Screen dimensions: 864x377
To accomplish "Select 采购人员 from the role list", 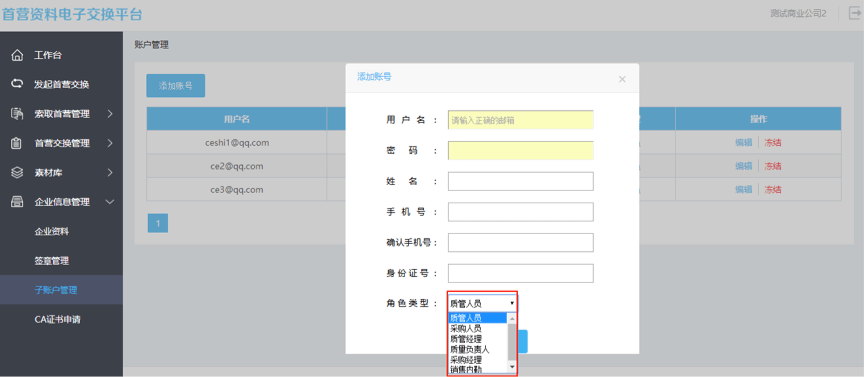I will pos(466,328).
